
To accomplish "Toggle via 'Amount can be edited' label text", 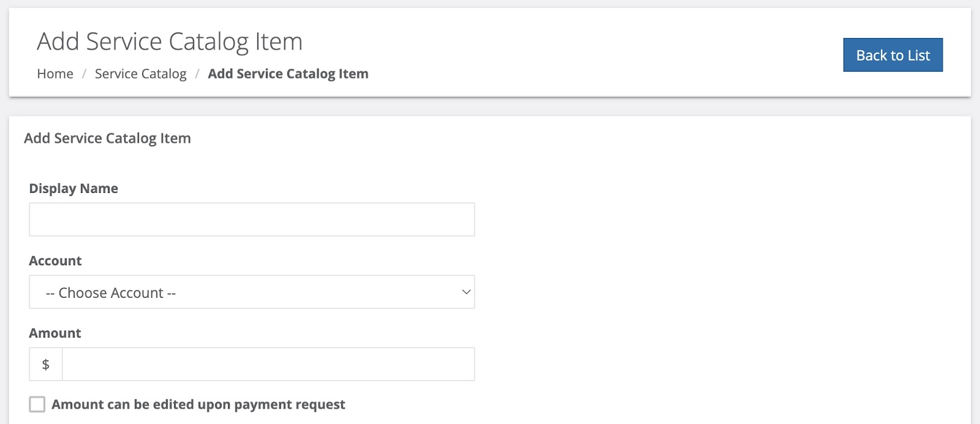I will [x=198, y=404].
